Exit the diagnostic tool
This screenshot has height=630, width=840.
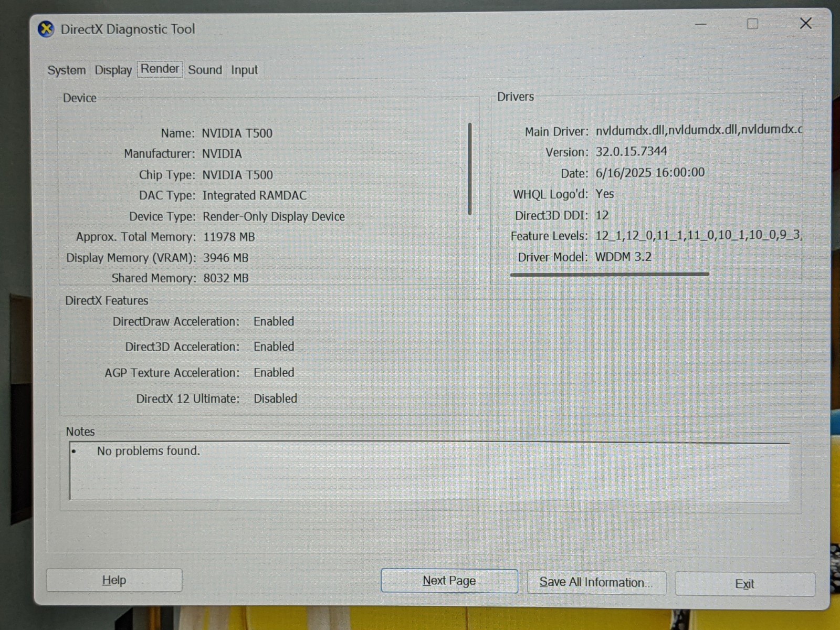pos(744,584)
